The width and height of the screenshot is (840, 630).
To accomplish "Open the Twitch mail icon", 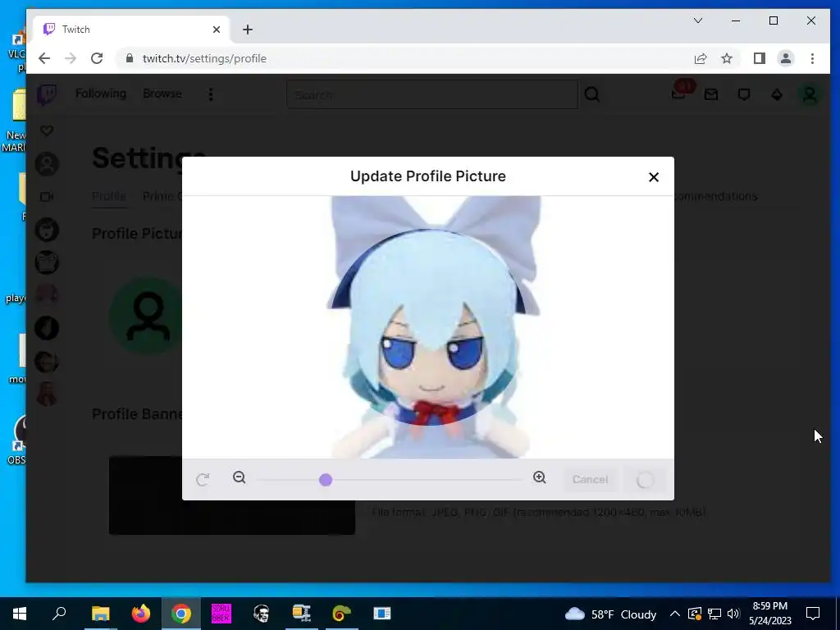I will (711, 95).
